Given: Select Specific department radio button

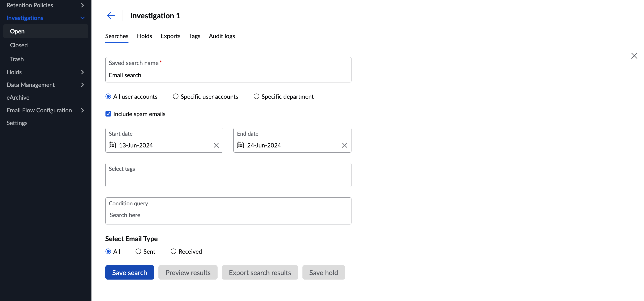Looking at the screenshot, I should coord(256,96).
